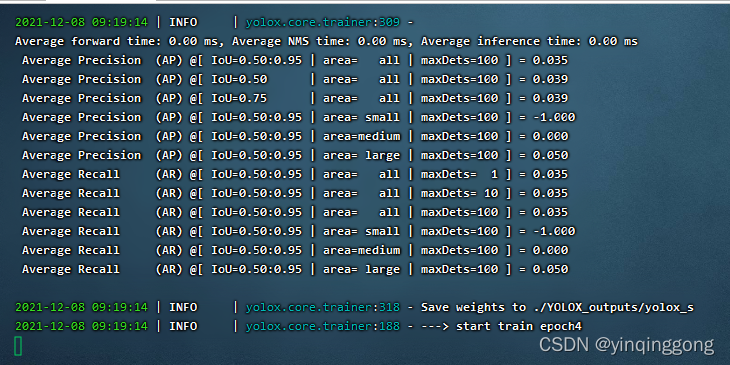Click the AP area=small value -1.000

click(554, 117)
